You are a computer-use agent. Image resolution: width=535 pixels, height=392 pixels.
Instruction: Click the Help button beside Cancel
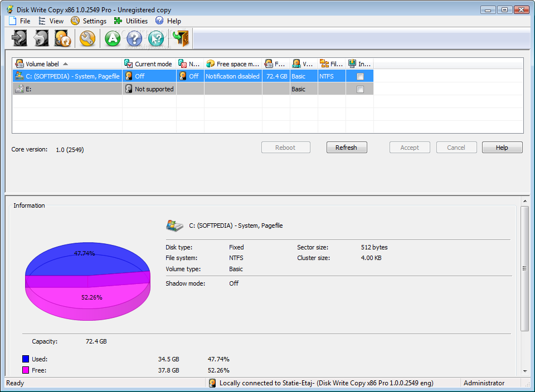[x=502, y=148]
